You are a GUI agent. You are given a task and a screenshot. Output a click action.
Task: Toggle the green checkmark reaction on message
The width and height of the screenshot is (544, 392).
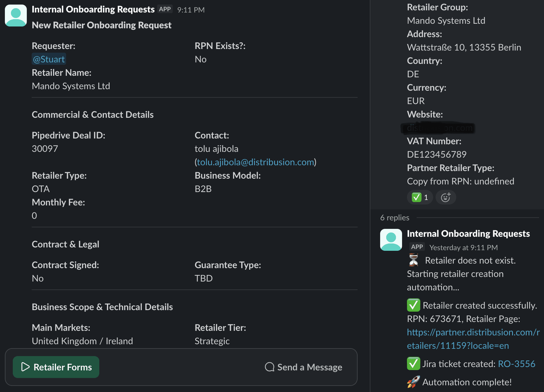[420, 197]
